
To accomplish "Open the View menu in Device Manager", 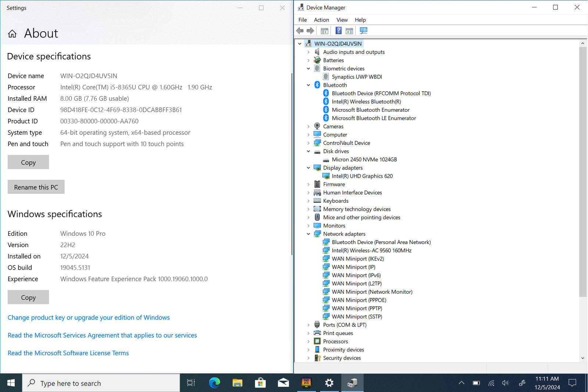I will [342, 20].
